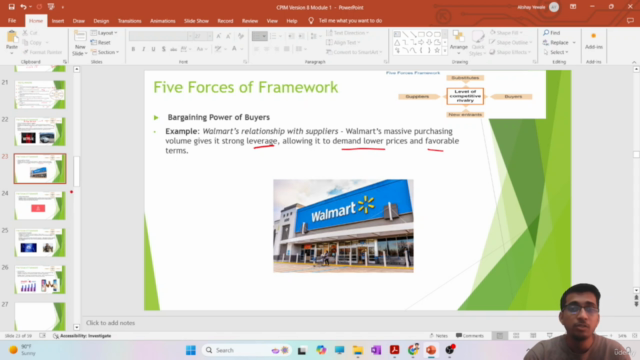Switch to Slide Sorter view
This screenshot has width=640, height=360.
click(x=516, y=336)
